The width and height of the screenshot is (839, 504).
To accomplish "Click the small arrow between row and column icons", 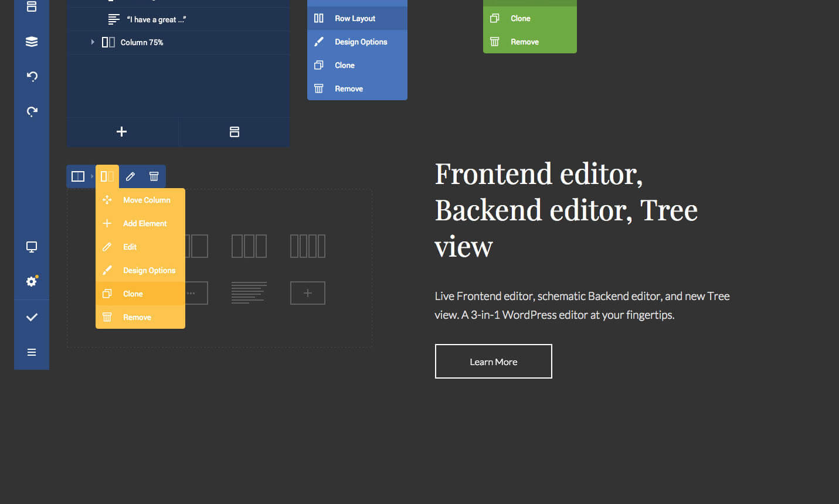I will click(x=92, y=176).
